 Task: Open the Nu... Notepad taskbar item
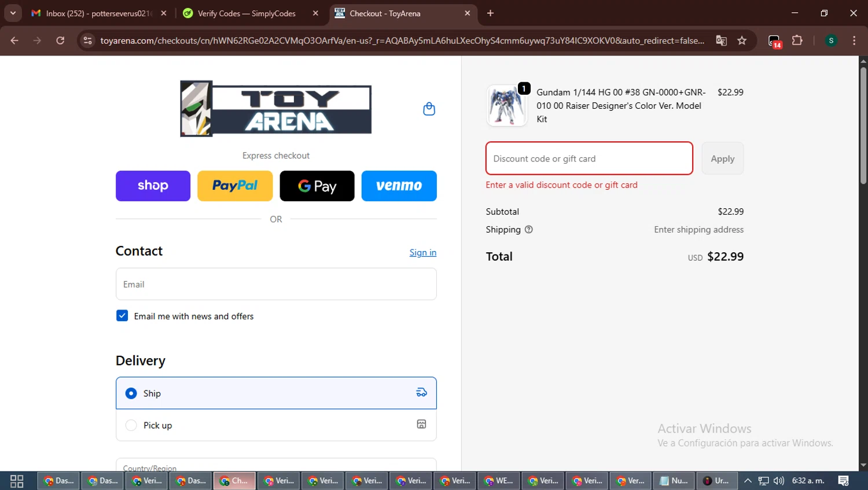point(674,481)
